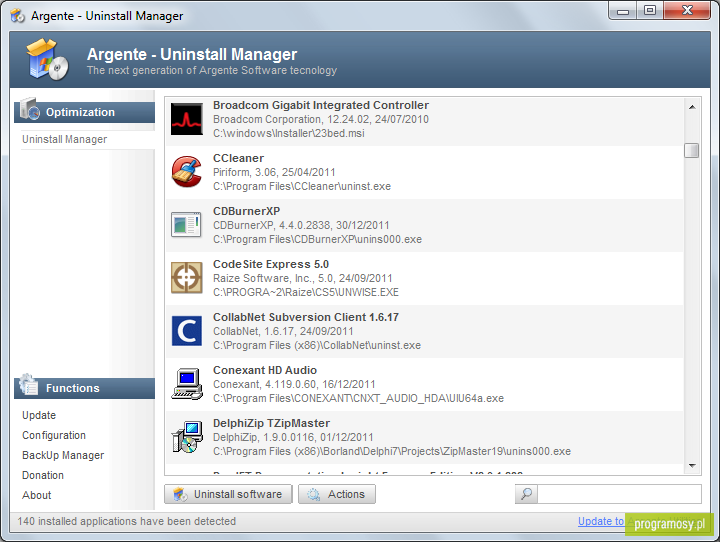The height and width of the screenshot is (542, 720).
Task: Open the About entry
Action: pos(37,495)
